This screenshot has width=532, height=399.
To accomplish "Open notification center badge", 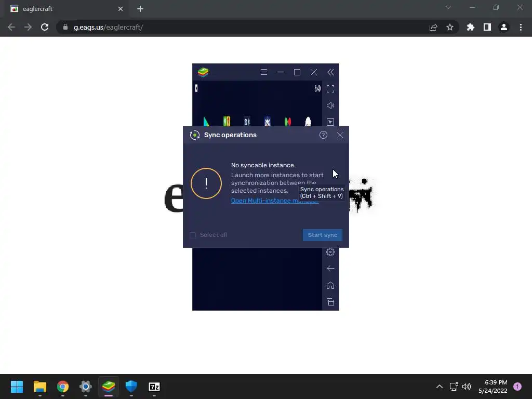I will (517, 387).
